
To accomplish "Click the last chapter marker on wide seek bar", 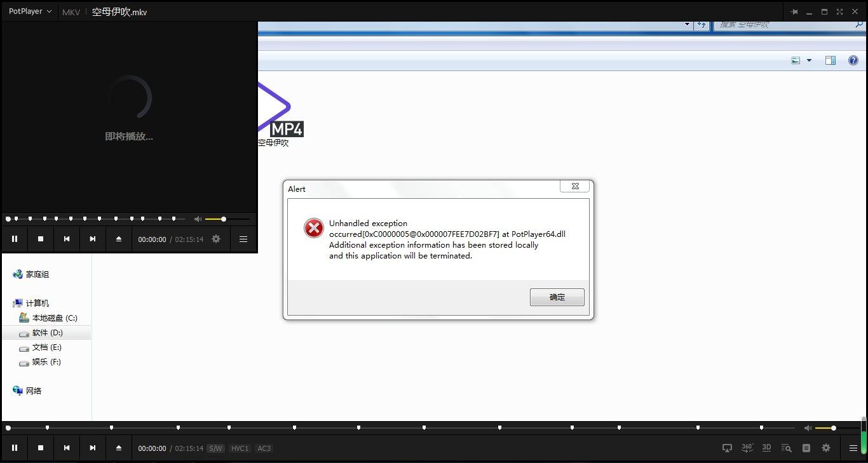I will click(x=761, y=428).
